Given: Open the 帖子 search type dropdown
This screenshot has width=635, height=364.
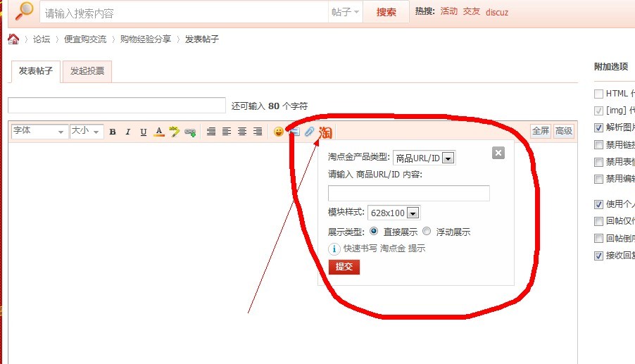Looking at the screenshot, I should (345, 12).
